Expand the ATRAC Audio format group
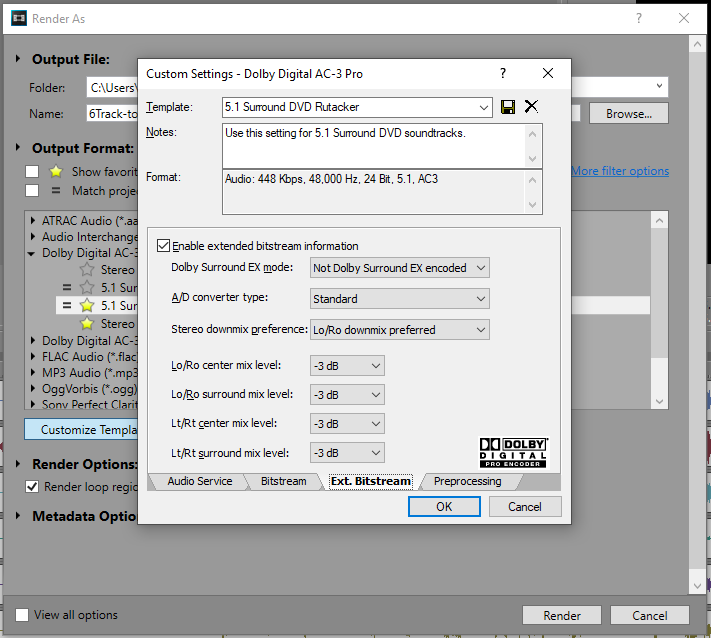Image resolution: width=711 pixels, height=638 pixels. (33, 221)
